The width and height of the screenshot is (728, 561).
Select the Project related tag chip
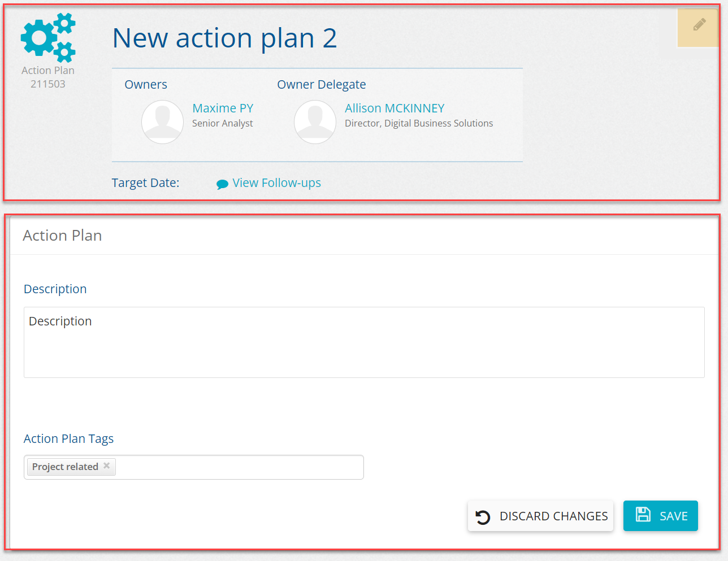pyautogui.click(x=65, y=467)
